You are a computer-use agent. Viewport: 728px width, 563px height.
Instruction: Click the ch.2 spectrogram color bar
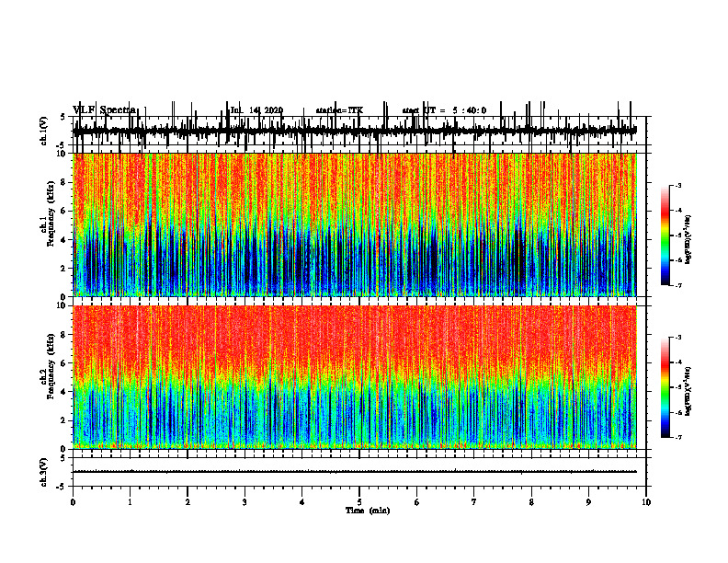665,387
